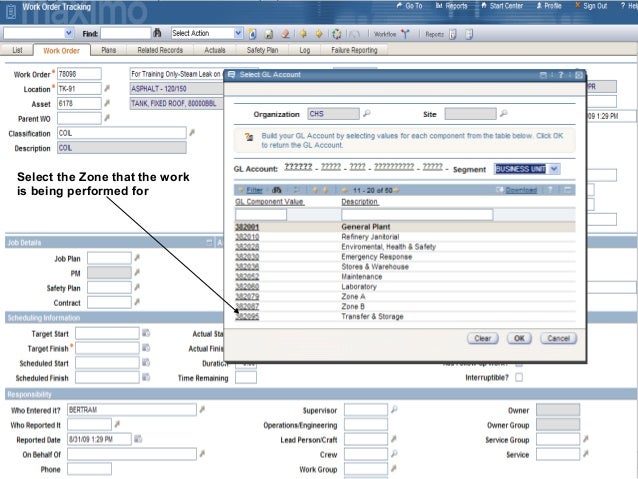Click lookup icon next to Who Entered It
This screenshot has height=479, width=638.
202,410
